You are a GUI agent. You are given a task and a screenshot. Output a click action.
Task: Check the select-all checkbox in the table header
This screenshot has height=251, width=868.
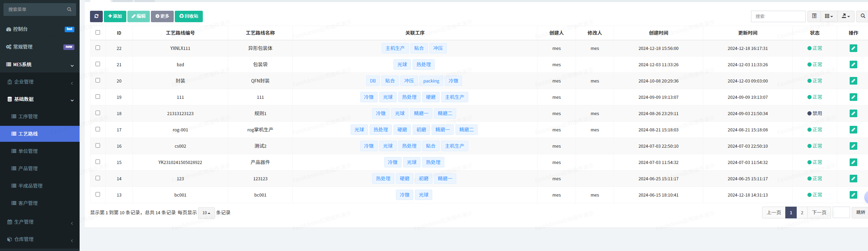[98, 33]
